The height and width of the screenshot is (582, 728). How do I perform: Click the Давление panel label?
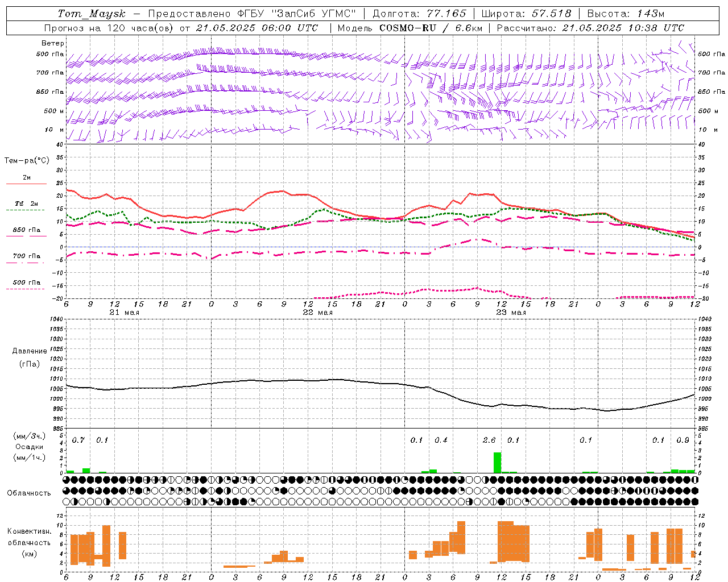tap(30, 351)
